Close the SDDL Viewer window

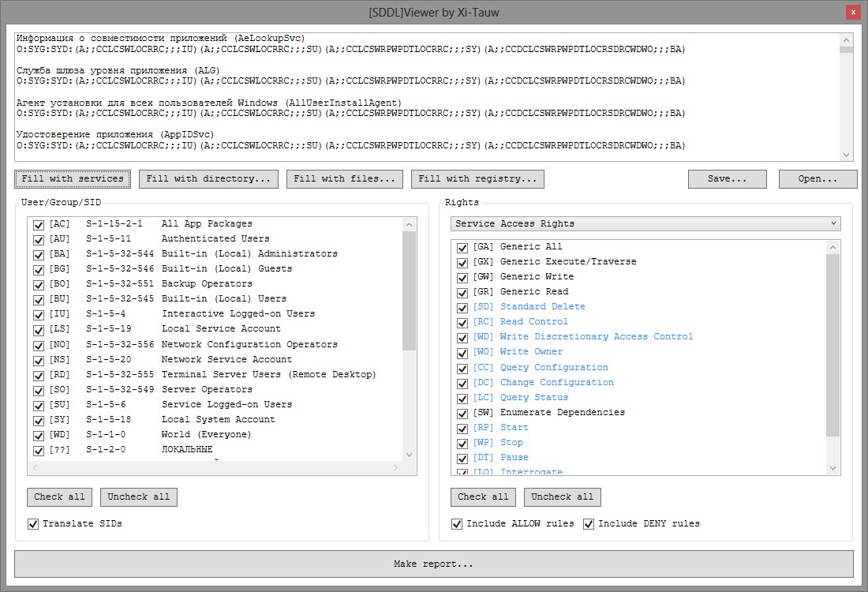(x=853, y=12)
